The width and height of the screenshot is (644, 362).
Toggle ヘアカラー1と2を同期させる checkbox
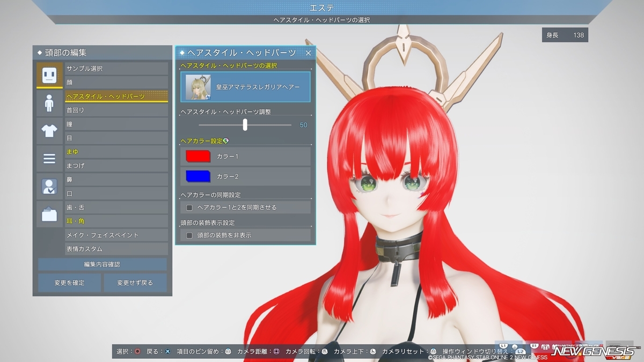point(189,207)
